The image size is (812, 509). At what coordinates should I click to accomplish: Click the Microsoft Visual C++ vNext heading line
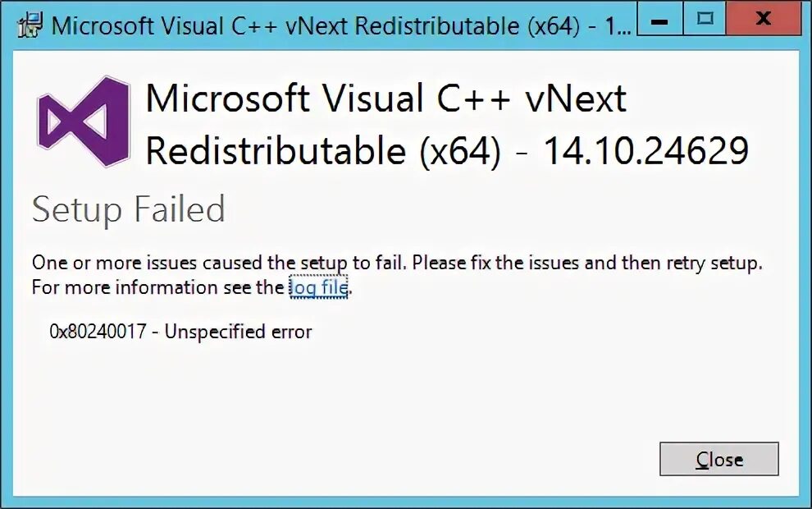[x=385, y=99]
